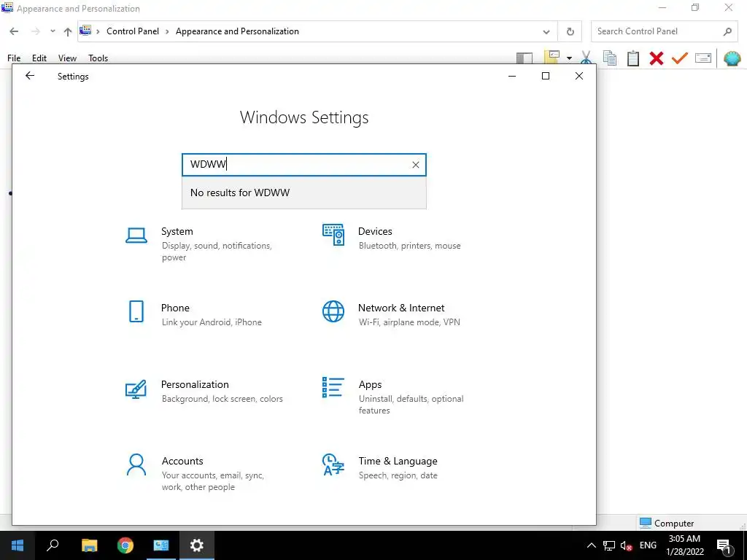Open the File menu

click(x=14, y=58)
